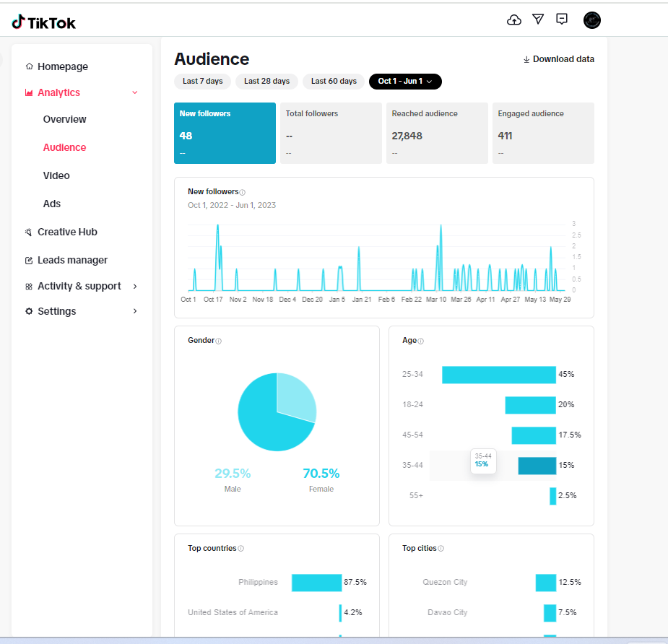
Task: Click the Davao City bar
Action: pos(550,614)
